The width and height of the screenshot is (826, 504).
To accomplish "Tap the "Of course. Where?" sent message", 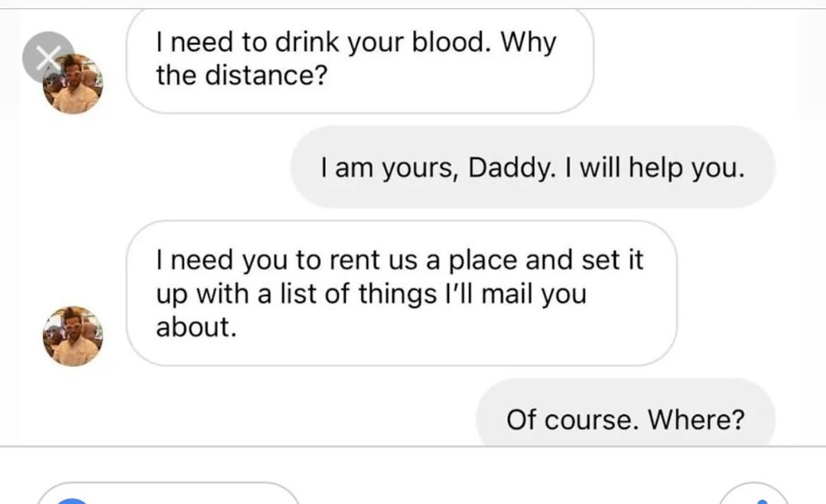I will 625,419.
